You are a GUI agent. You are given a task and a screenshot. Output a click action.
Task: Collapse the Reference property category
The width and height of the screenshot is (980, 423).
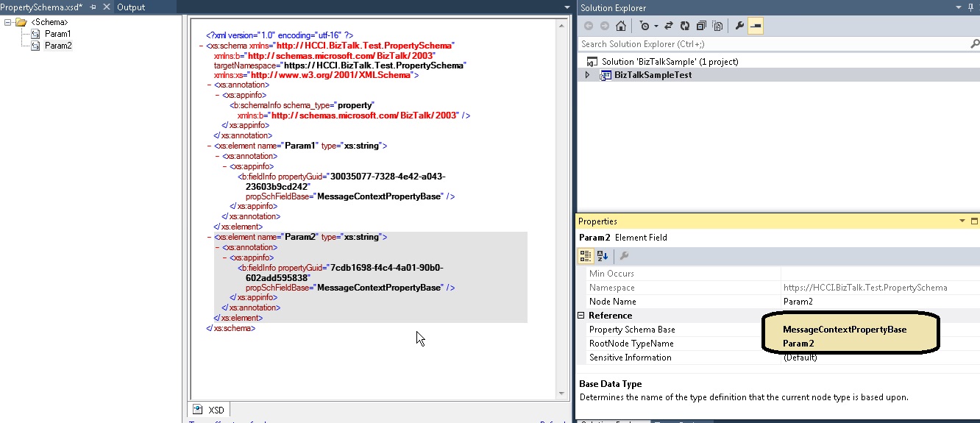pyautogui.click(x=581, y=316)
